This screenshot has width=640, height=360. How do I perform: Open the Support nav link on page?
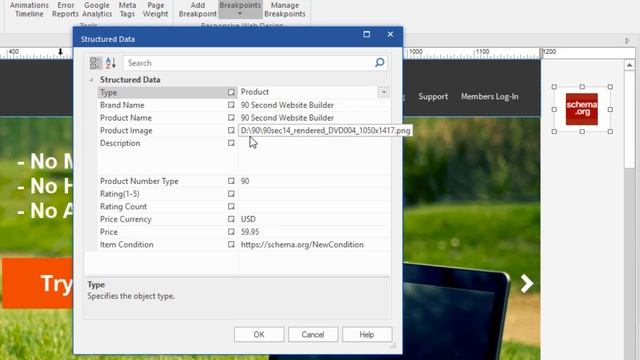click(433, 97)
